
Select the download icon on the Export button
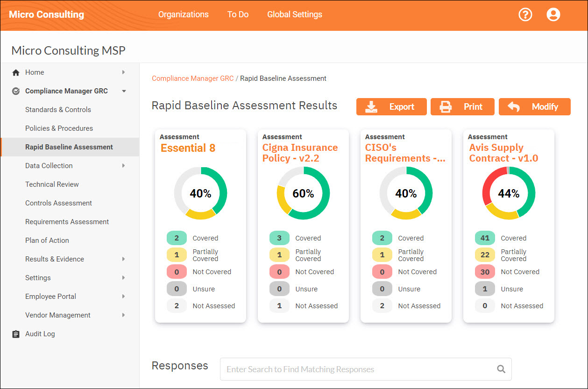pos(371,106)
